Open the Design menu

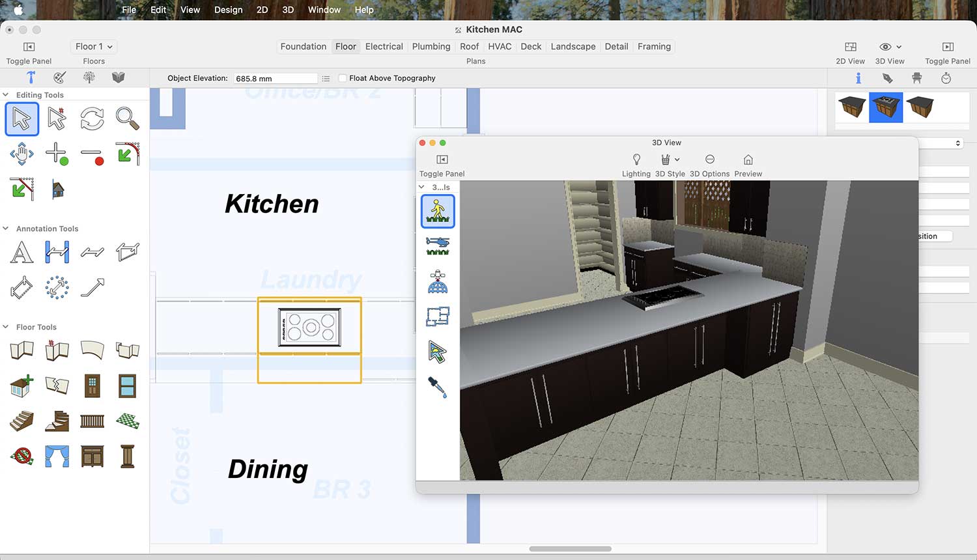point(228,10)
